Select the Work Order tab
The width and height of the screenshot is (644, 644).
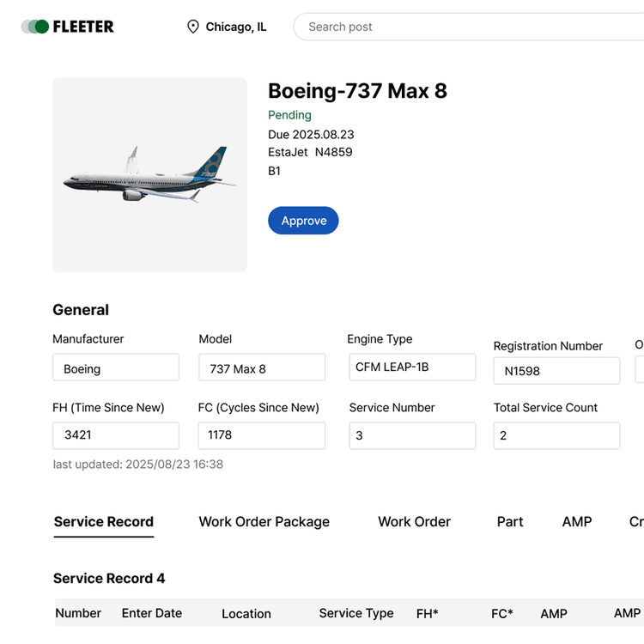coord(414,521)
